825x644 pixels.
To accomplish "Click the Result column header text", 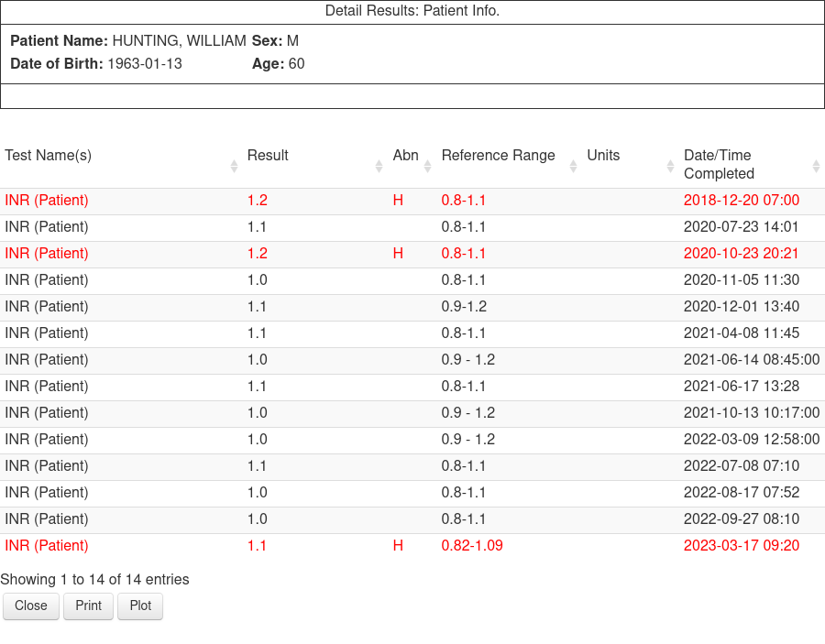I will tap(268, 156).
